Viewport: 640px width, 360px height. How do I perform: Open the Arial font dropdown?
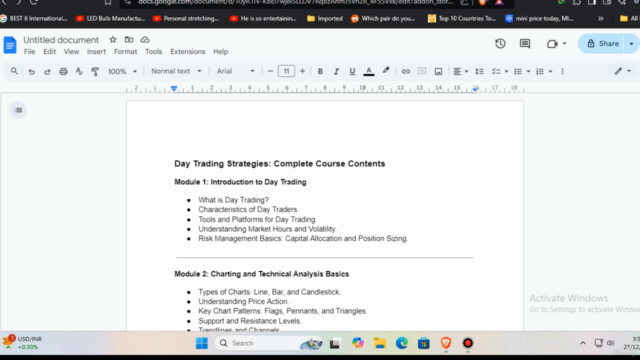[x=235, y=71]
